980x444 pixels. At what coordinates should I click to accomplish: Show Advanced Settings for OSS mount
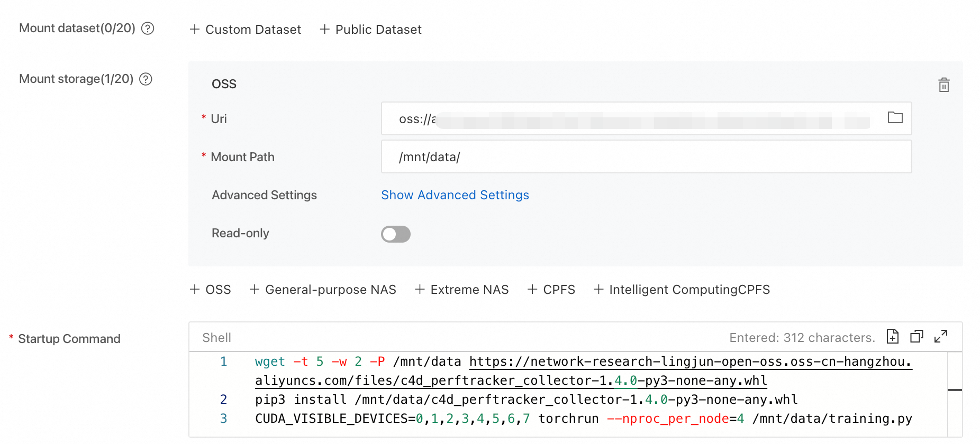(455, 196)
